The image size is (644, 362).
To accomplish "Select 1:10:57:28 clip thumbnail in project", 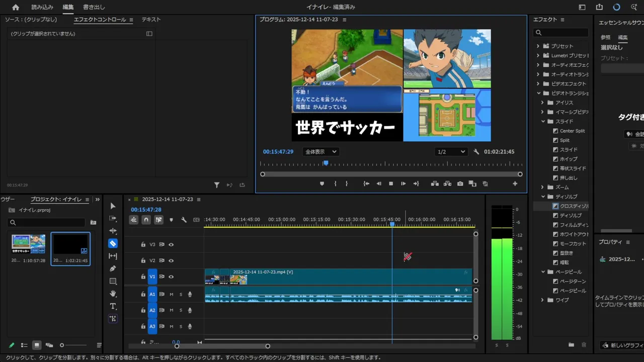I will point(29,244).
